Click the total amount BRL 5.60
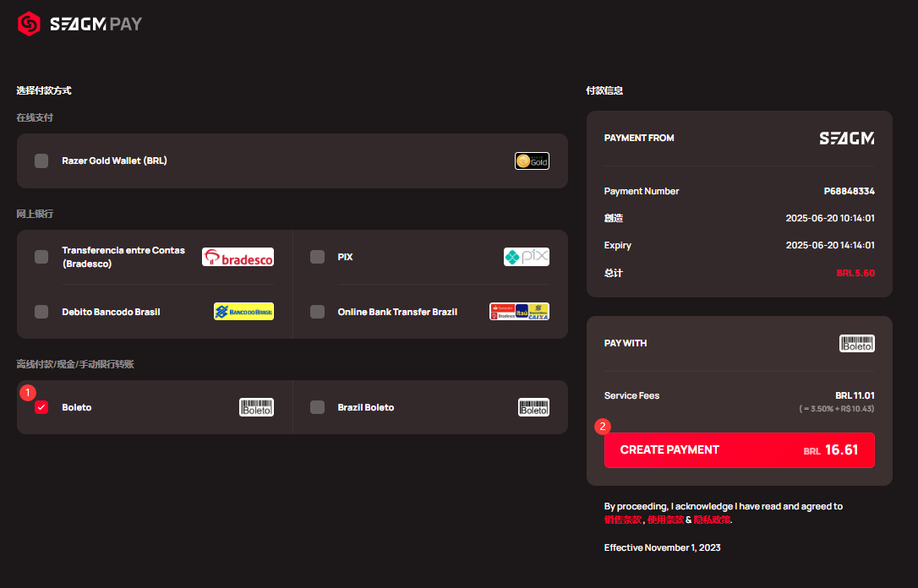This screenshot has width=918, height=588. click(x=855, y=273)
